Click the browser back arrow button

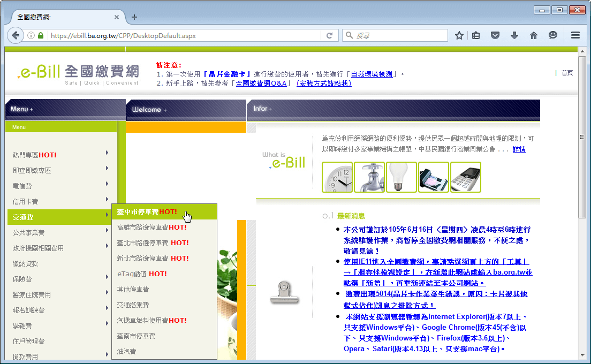click(16, 35)
